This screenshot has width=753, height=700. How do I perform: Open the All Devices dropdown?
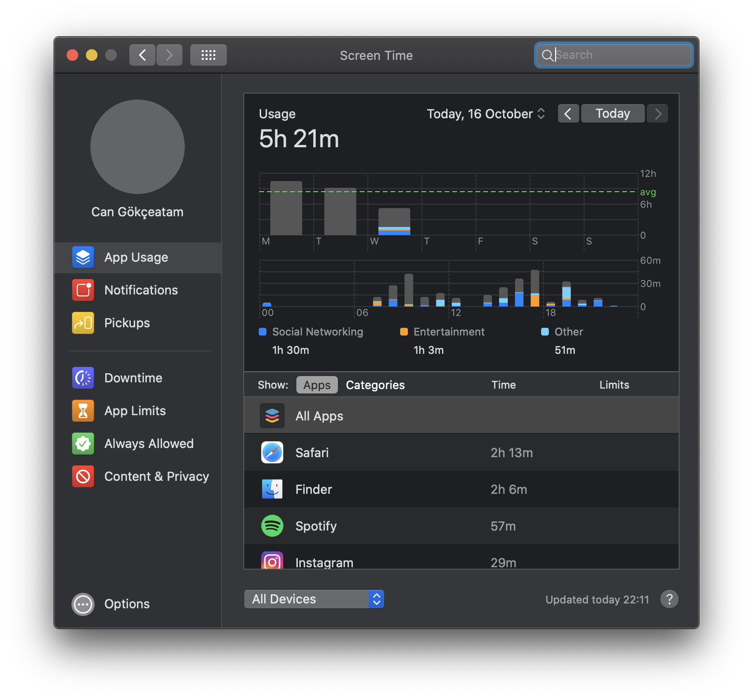point(314,599)
